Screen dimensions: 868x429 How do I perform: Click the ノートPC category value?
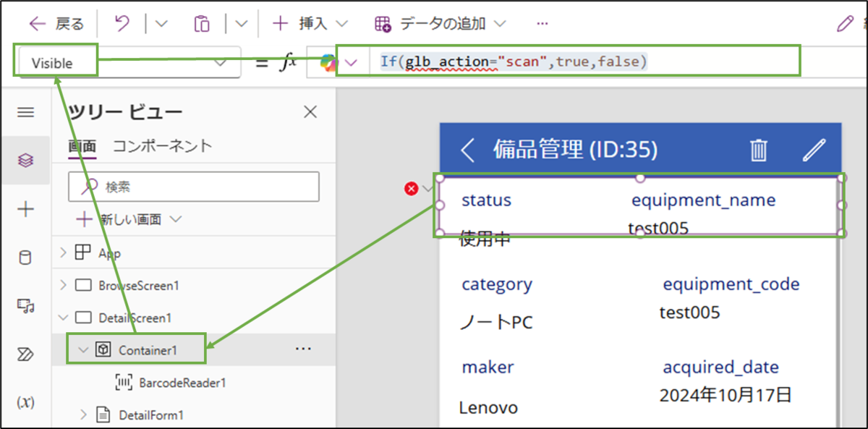click(x=496, y=322)
